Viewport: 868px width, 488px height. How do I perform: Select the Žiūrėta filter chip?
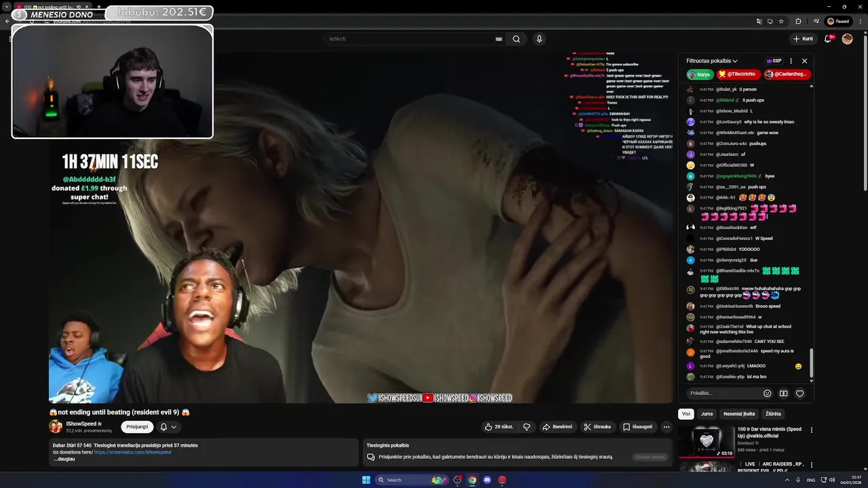[x=773, y=413]
